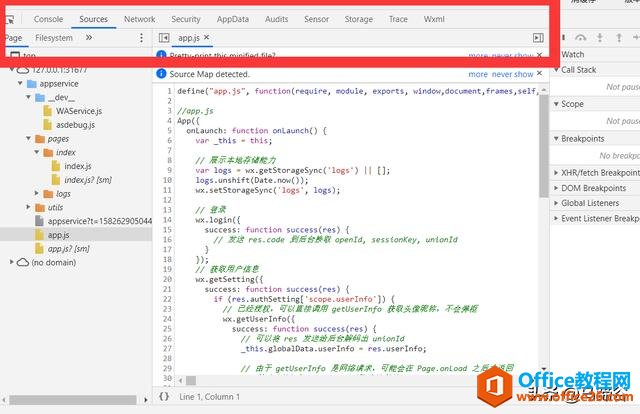Select the asdebug.js file icon

point(48,125)
